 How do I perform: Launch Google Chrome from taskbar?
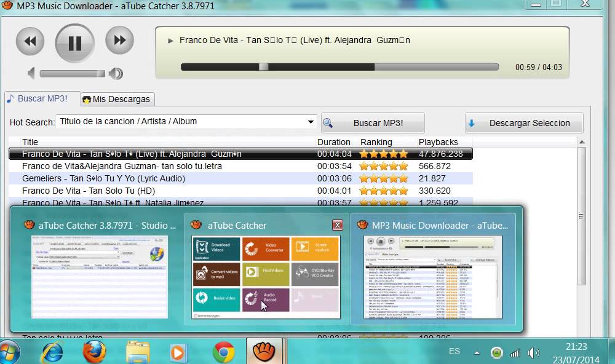point(224,352)
